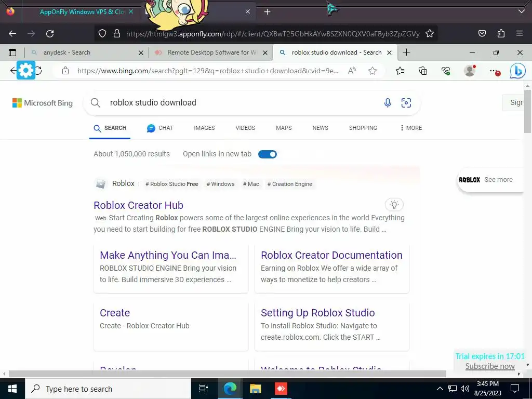The image size is (532, 399).
Task: Open Setting Up Roblox Studio link
Action: [x=317, y=313]
